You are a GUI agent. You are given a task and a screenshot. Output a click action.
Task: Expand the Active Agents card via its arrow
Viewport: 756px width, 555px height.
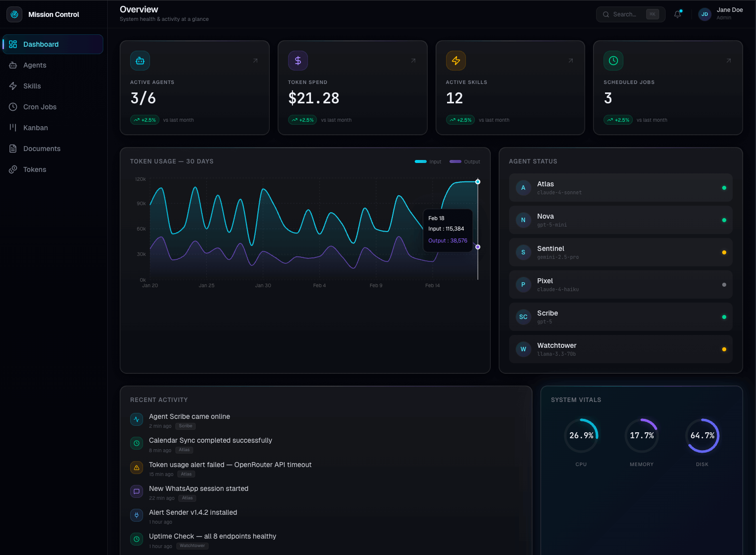click(255, 60)
